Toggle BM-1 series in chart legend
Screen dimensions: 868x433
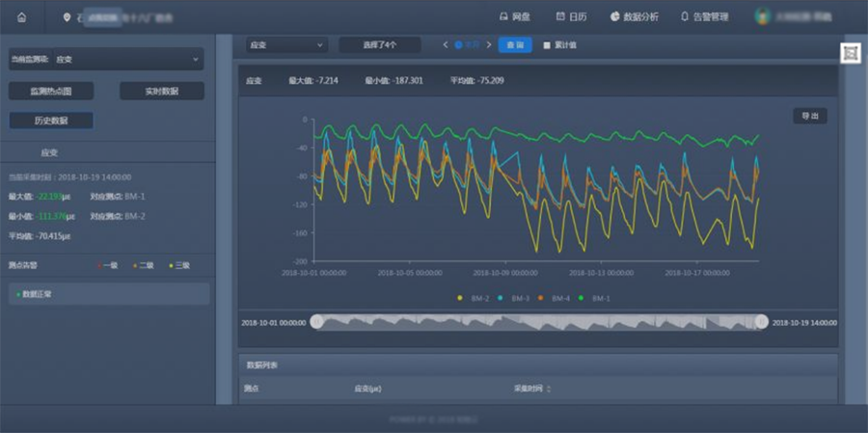(593, 298)
